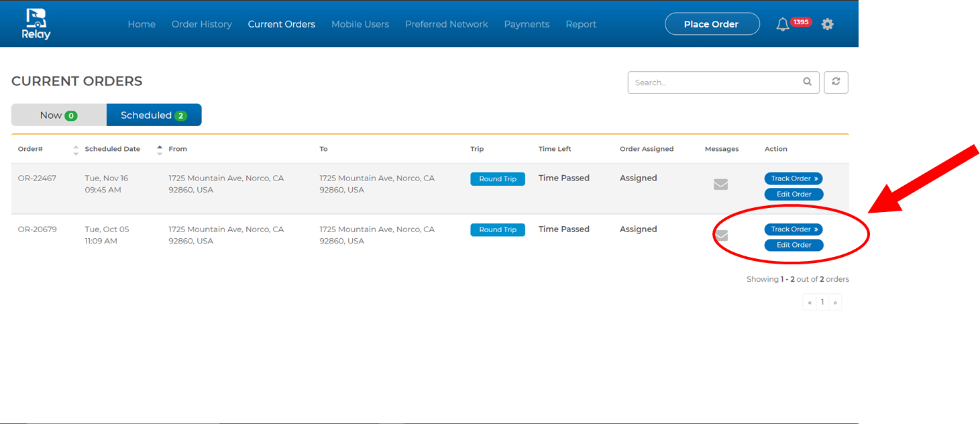Viewport: 980px width, 424px height.
Task: Open messages envelope for order OR-20679
Action: pos(721,235)
